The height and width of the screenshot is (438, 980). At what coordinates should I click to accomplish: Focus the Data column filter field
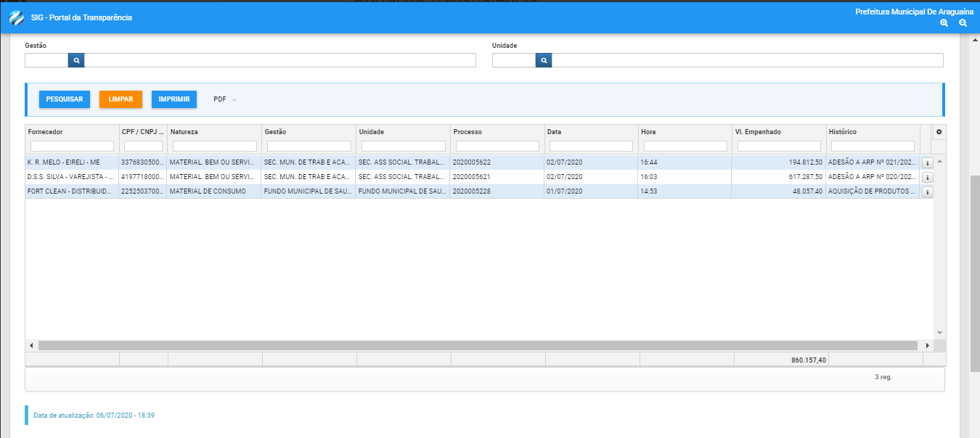[x=591, y=146]
